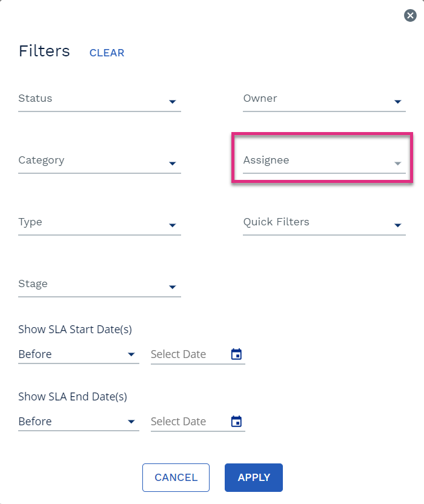Click the Owner field label
The height and width of the screenshot is (504, 424).
(260, 98)
